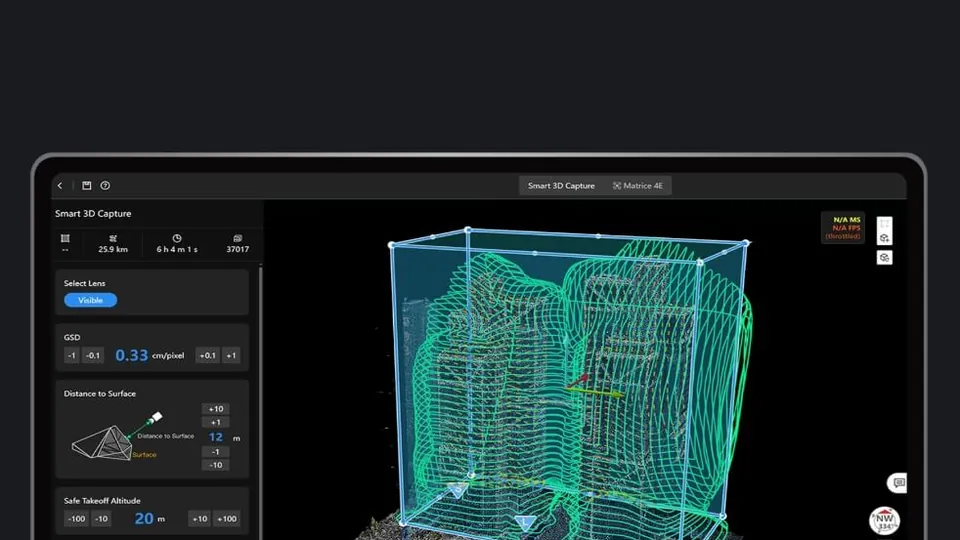Click the NW compass indicator
Screen dimensions: 960x540
[x=884, y=521]
